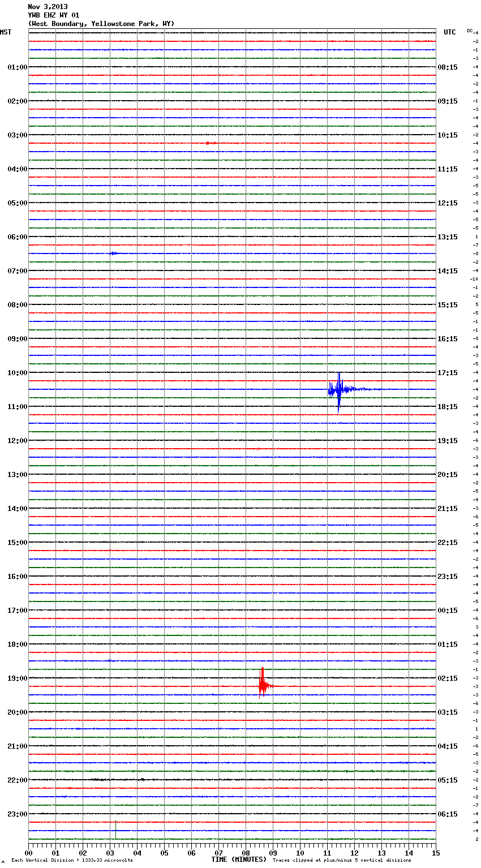This screenshot has height=868, width=481.
Task: Click the date header "Nov 3,2013"
Action: 48,7
